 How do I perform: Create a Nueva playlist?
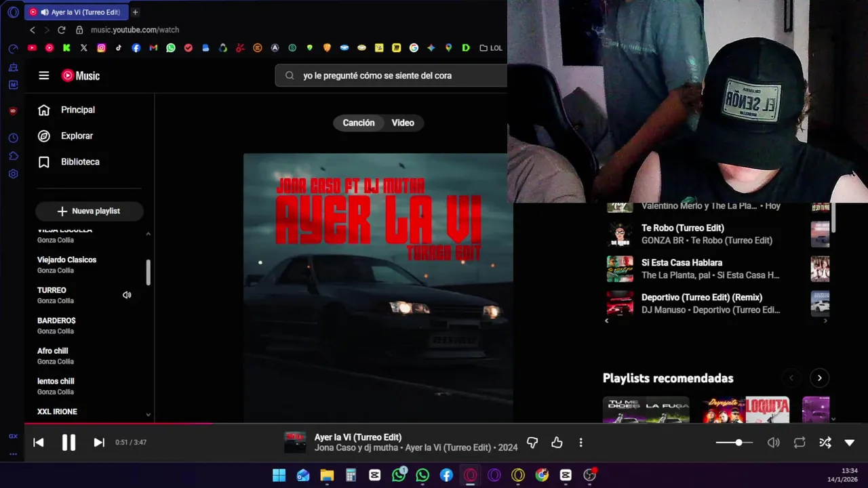pos(89,211)
